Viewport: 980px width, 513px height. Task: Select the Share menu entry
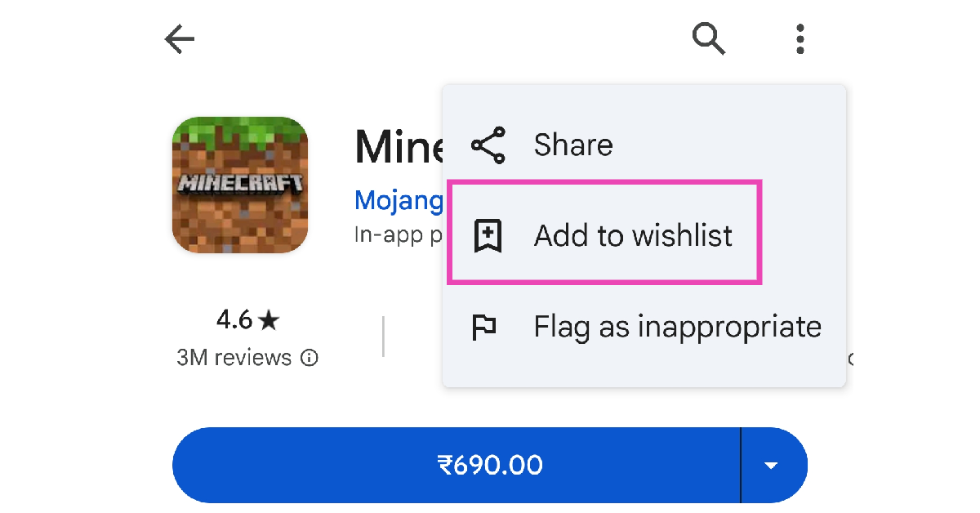point(573,145)
